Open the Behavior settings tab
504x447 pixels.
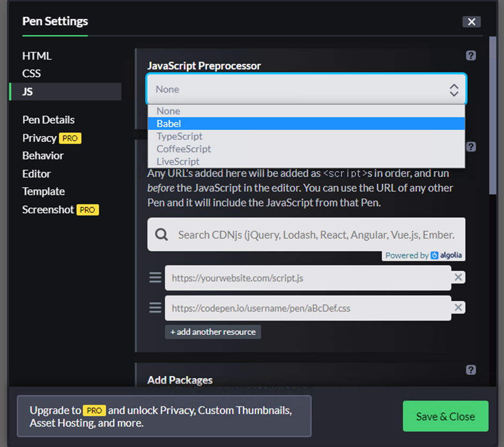[x=43, y=156]
